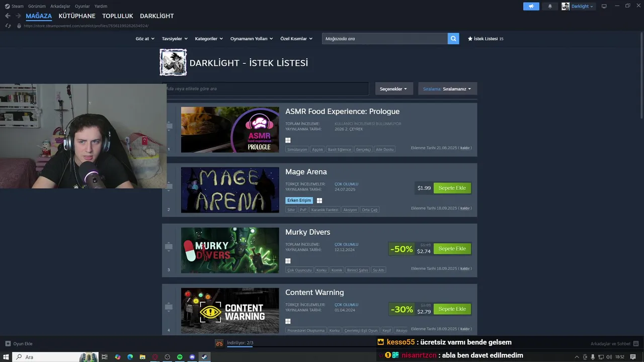Click Erken Erişim badge on Mage Arena
Viewport: 644px width, 362px height.
[x=299, y=201]
